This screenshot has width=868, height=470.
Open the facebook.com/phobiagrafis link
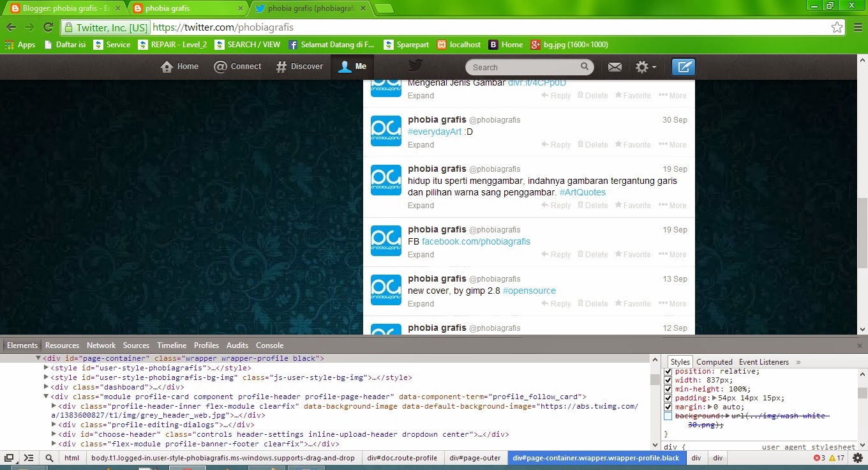point(476,241)
